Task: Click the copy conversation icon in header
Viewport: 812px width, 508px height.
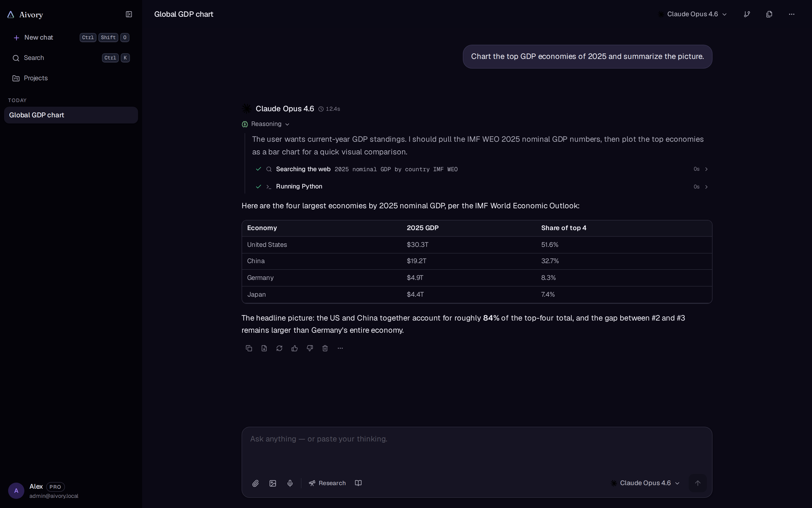Action: click(x=769, y=14)
